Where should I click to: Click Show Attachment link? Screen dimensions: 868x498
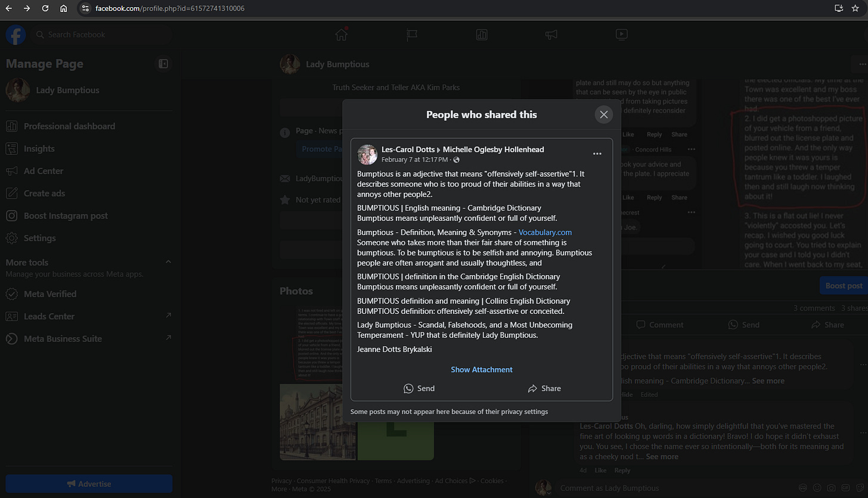[481, 369]
